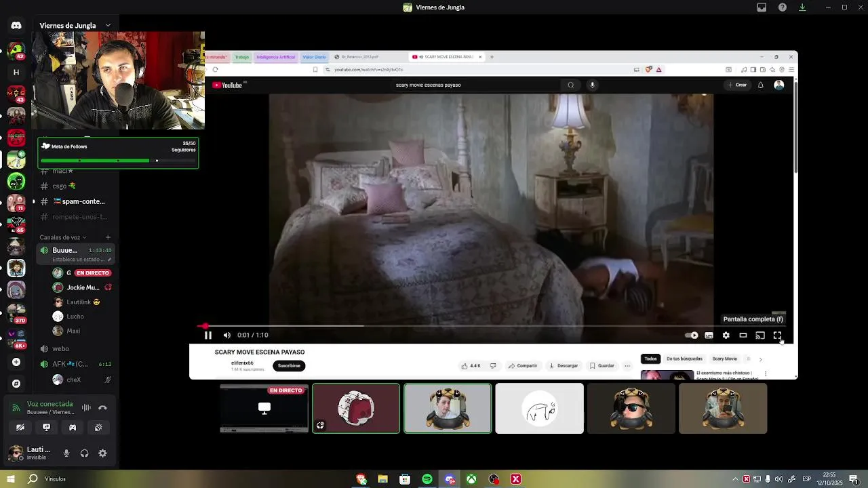Click Compartir button under video
This screenshot has height=488, width=868.
pyautogui.click(x=523, y=366)
